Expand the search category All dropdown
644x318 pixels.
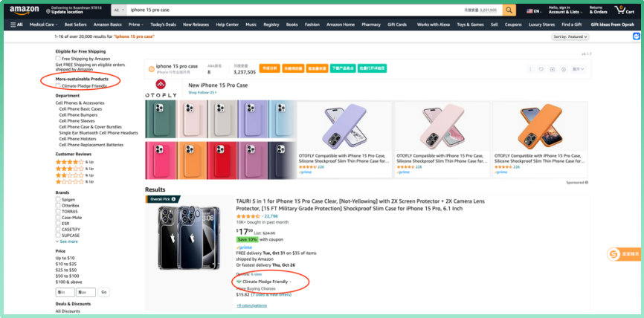[x=118, y=10]
